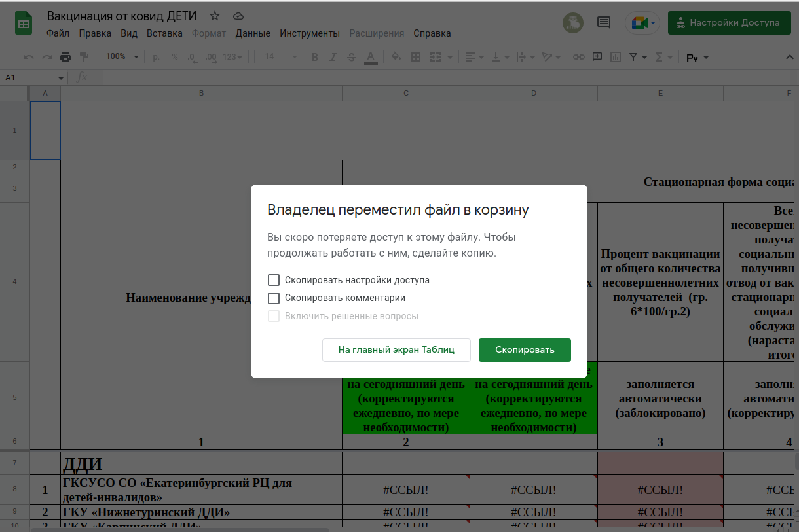The image size is (799, 532).
Task: Star the document with the star icon
Action: click(x=215, y=16)
